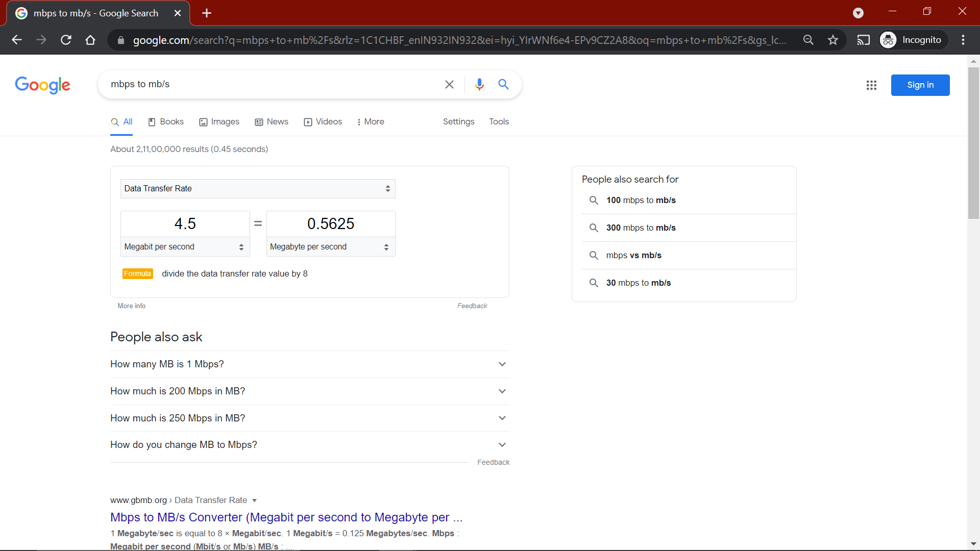
Task: Open the Google apps grid
Action: pos(871,85)
